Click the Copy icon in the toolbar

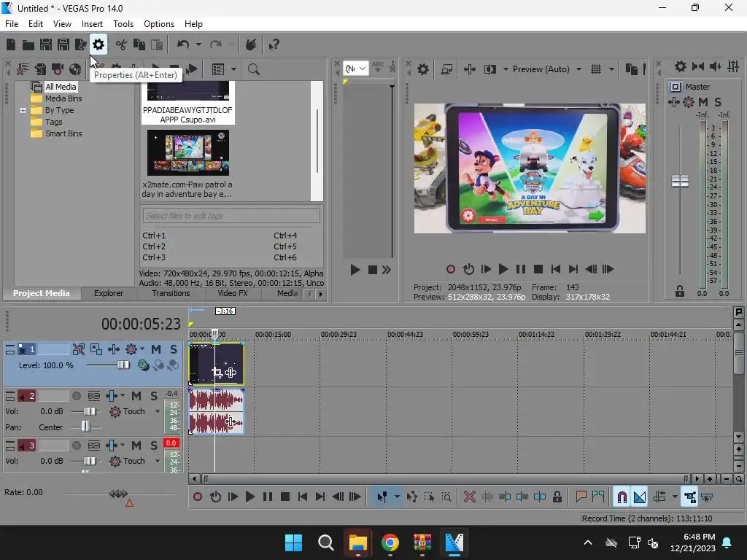click(139, 44)
